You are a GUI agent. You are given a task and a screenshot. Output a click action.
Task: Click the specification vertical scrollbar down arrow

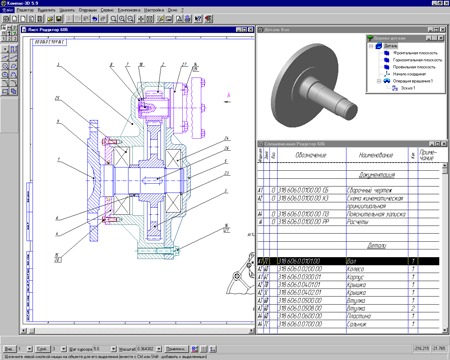[445, 330]
